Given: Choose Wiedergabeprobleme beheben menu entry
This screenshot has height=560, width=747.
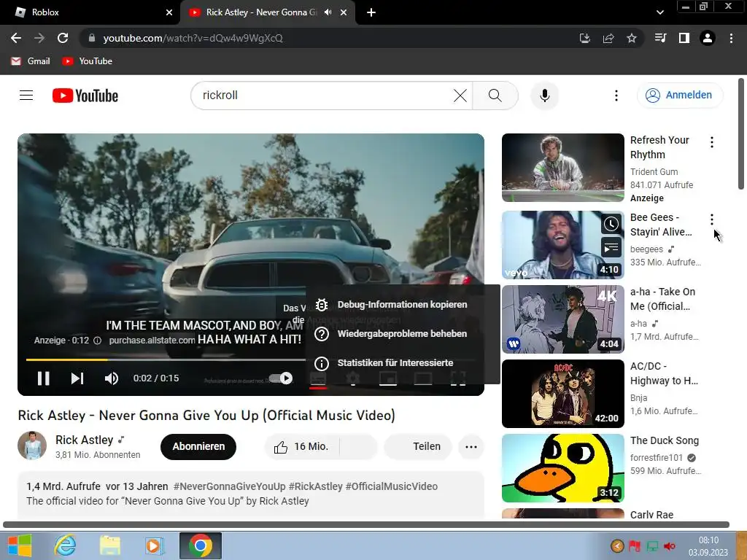Looking at the screenshot, I should [403, 334].
